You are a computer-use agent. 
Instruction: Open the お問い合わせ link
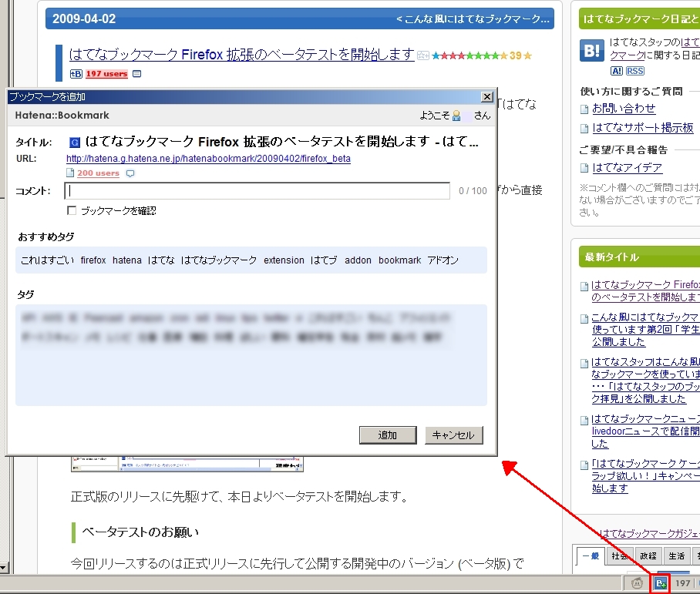(624, 109)
